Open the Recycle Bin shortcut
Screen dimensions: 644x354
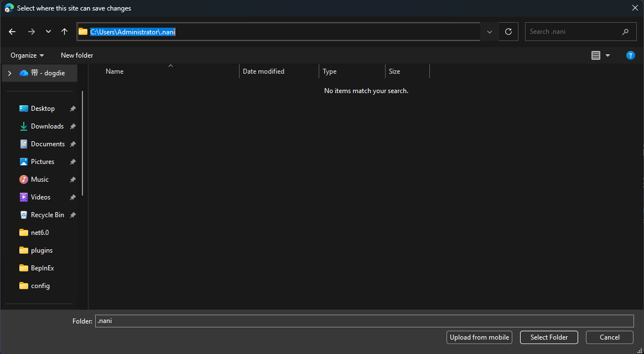(x=47, y=215)
